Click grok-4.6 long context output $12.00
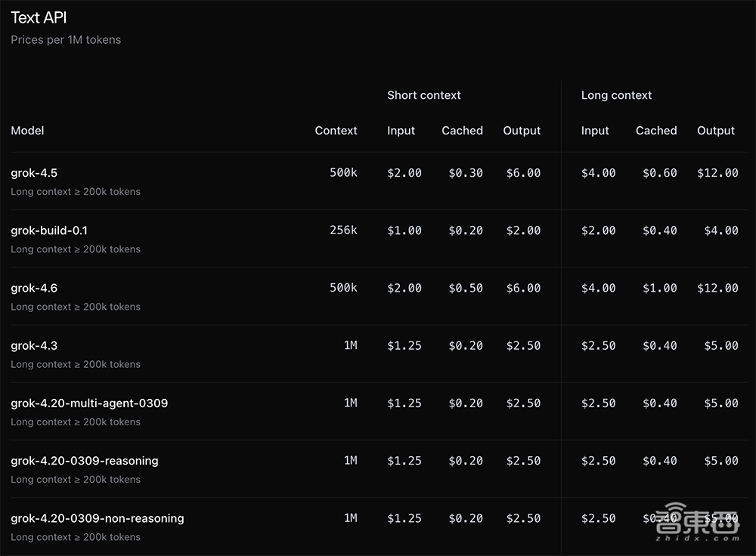 click(718, 288)
